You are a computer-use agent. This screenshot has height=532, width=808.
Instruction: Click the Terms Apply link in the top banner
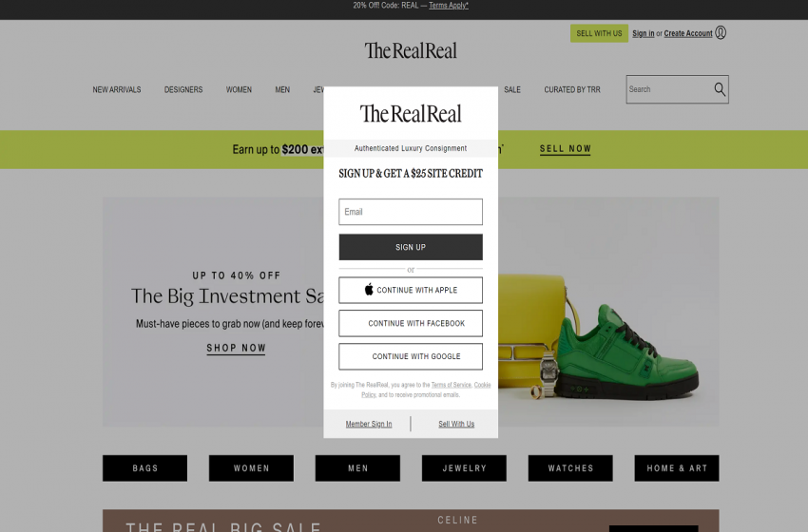tap(449, 5)
